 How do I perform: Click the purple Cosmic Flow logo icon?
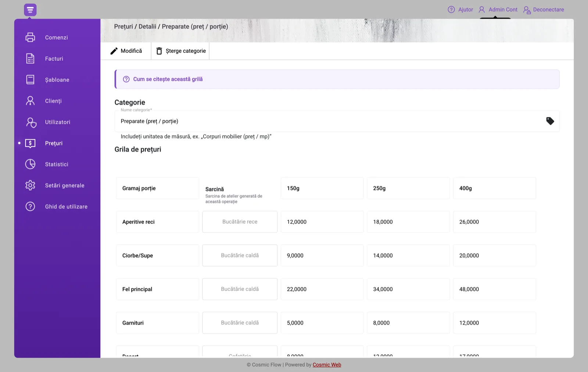click(x=30, y=10)
